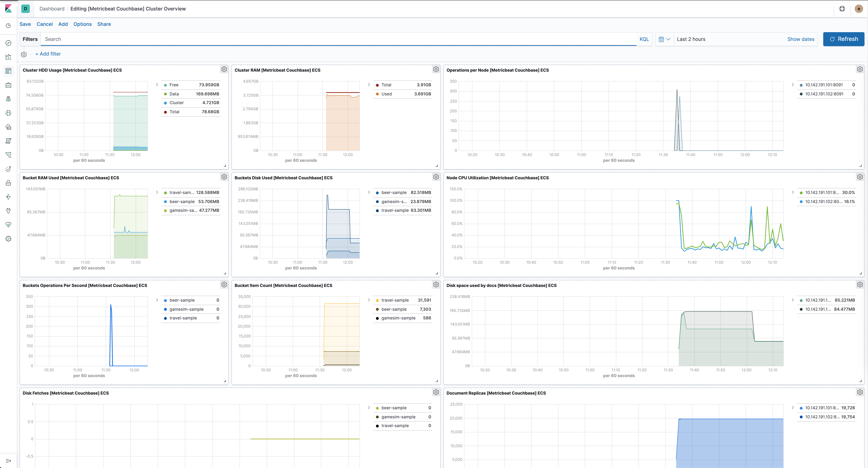Open gear settings on Cluster HDD Usage panel
Viewport: 868px width, 468px height.
[x=224, y=69]
